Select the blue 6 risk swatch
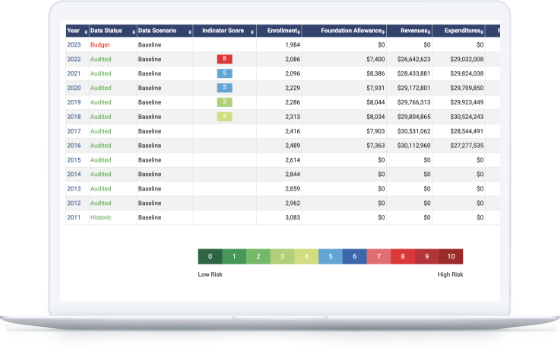Image resolution: width=560 pixels, height=361 pixels. coord(355,256)
